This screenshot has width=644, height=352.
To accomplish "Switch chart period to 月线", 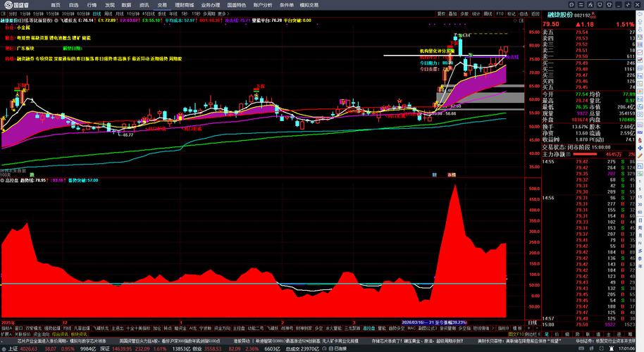I will 120,13.
